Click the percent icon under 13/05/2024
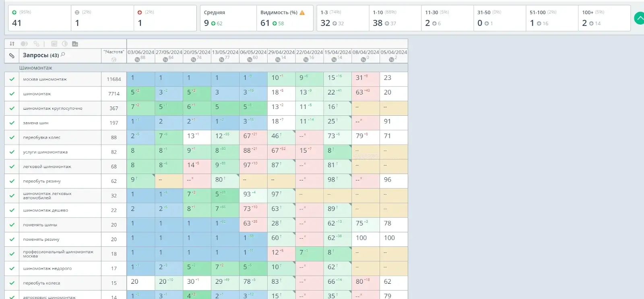Image resolution: width=644 pixels, height=299 pixels. [x=222, y=59]
